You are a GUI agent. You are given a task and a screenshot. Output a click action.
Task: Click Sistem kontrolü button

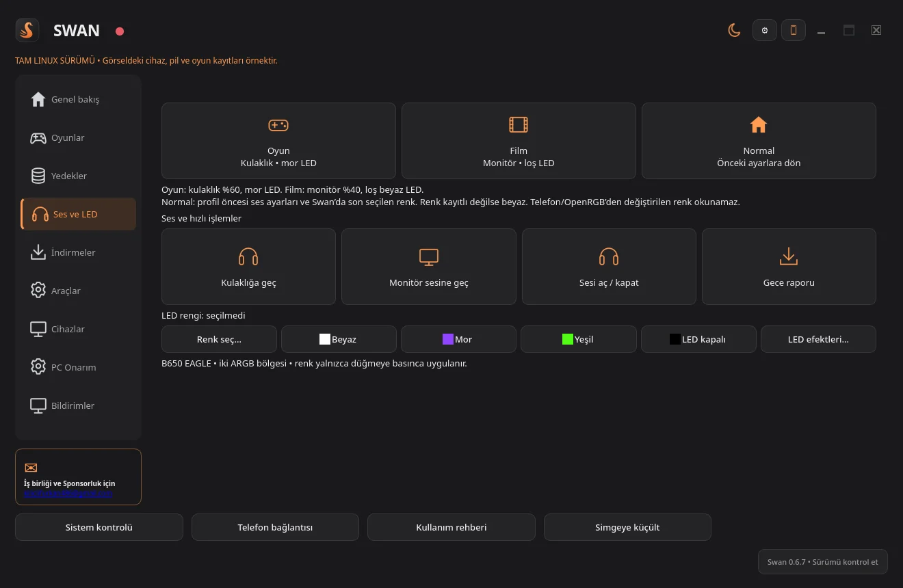[x=99, y=527]
